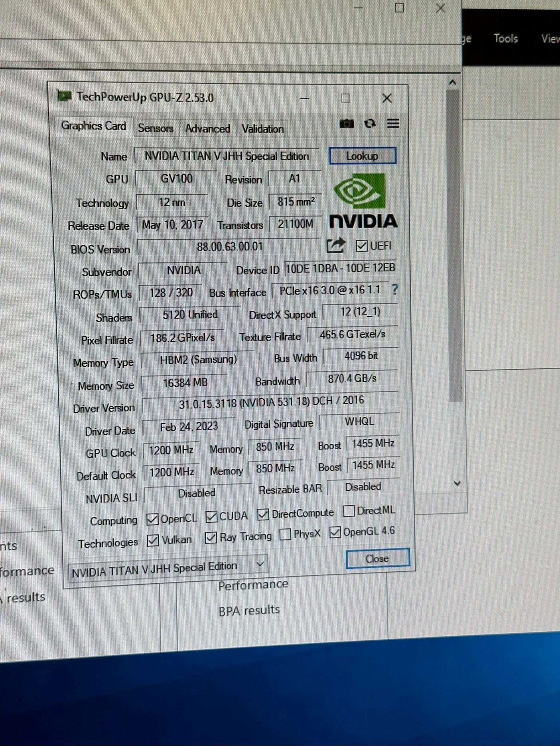Click the Subvendor value NVIDIA
560x746 pixels.
click(x=183, y=270)
